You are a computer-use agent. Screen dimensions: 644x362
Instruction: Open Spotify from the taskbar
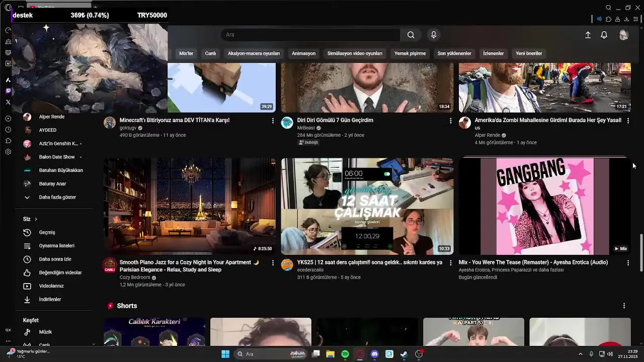pyautogui.click(x=345, y=354)
